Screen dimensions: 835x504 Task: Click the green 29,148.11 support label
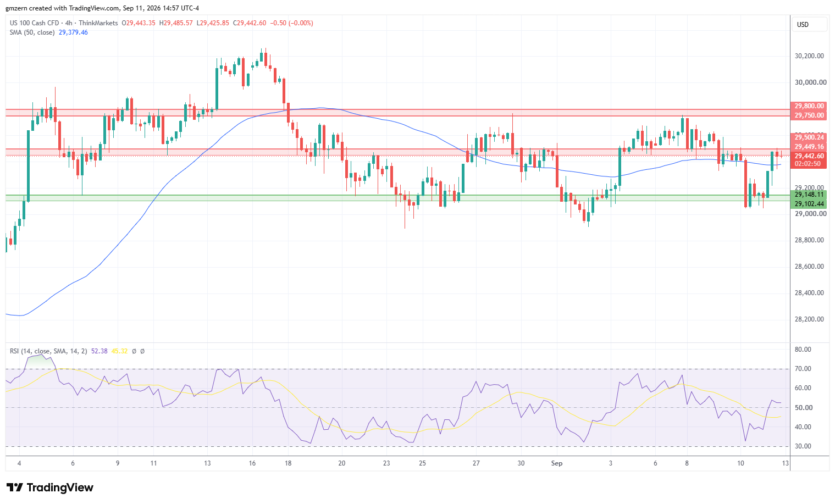[x=809, y=195]
